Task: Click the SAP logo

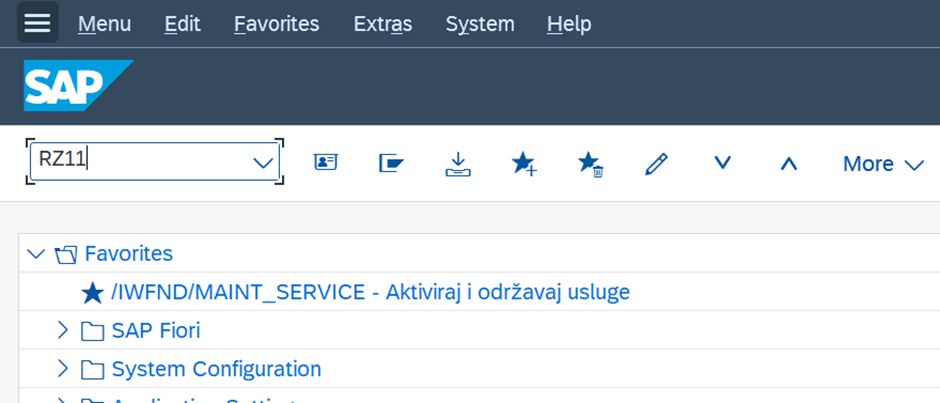Action: click(x=77, y=86)
